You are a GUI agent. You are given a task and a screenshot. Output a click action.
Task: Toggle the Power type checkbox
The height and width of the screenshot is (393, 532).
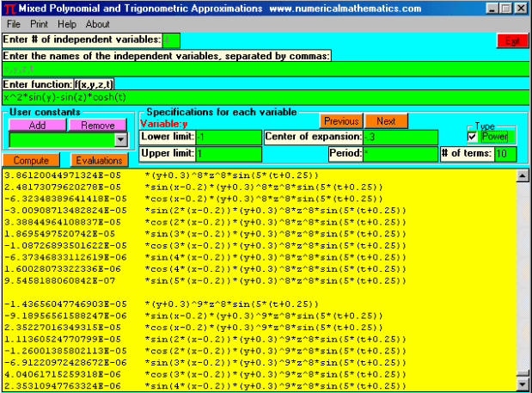point(472,137)
